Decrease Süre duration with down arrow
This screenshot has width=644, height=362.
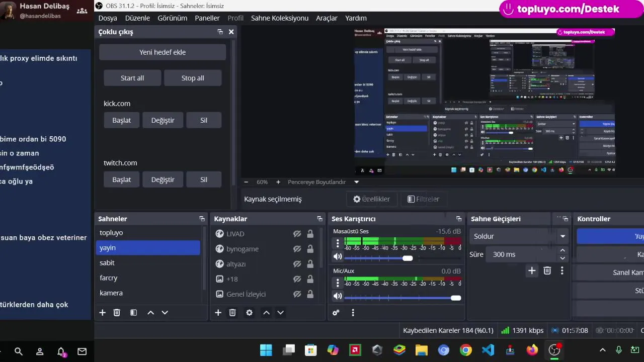coord(562,258)
